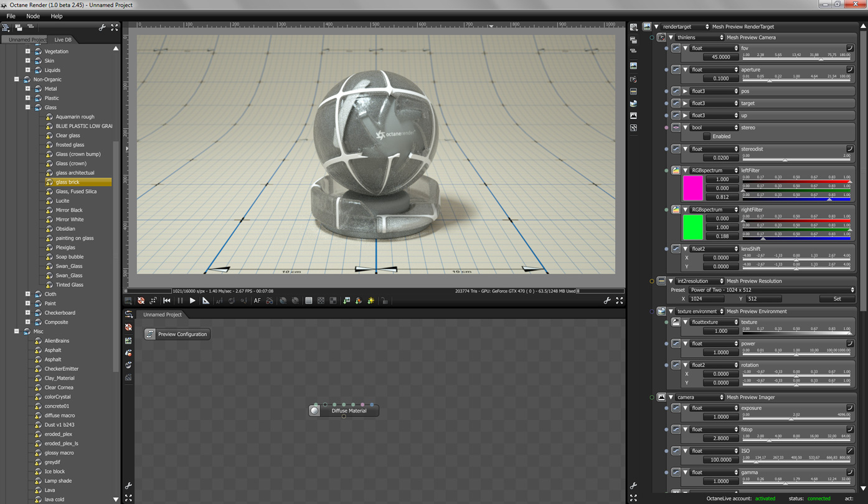This screenshot has width=868, height=504.
Task: Collapse the Misc category
Action: (x=17, y=332)
